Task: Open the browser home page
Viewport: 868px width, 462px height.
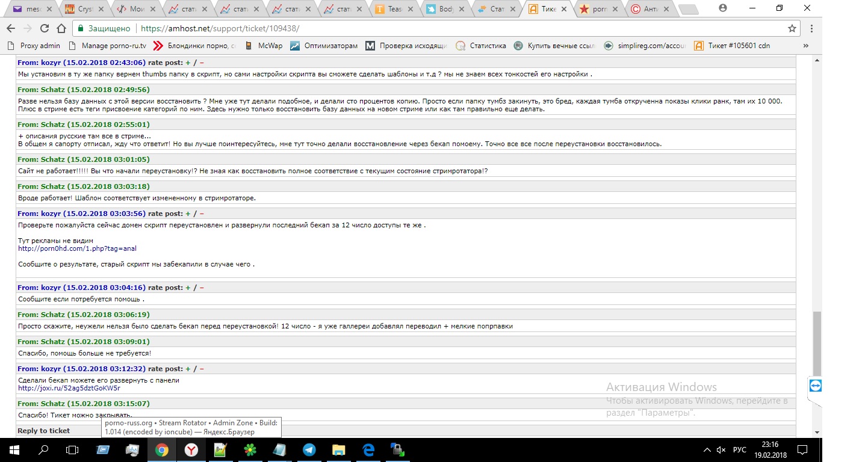Action: tap(61, 28)
